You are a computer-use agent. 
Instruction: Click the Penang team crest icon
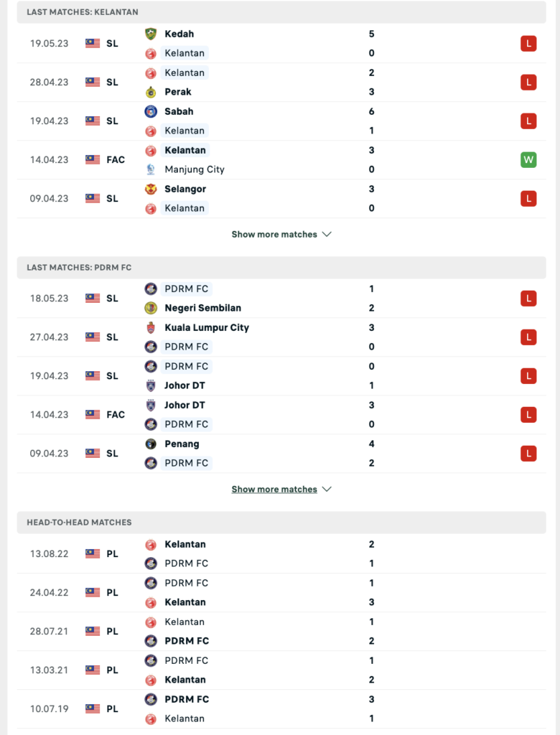point(151,444)
